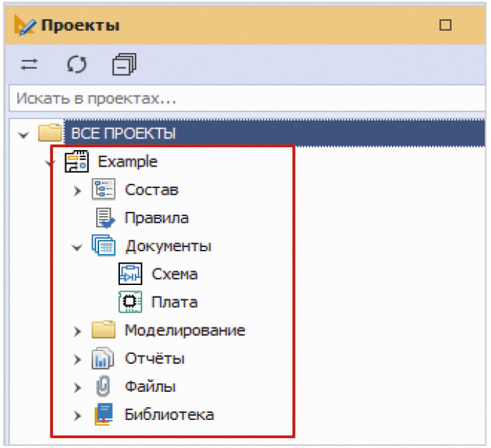Click the Схема schematic icon

pos(130,274)
